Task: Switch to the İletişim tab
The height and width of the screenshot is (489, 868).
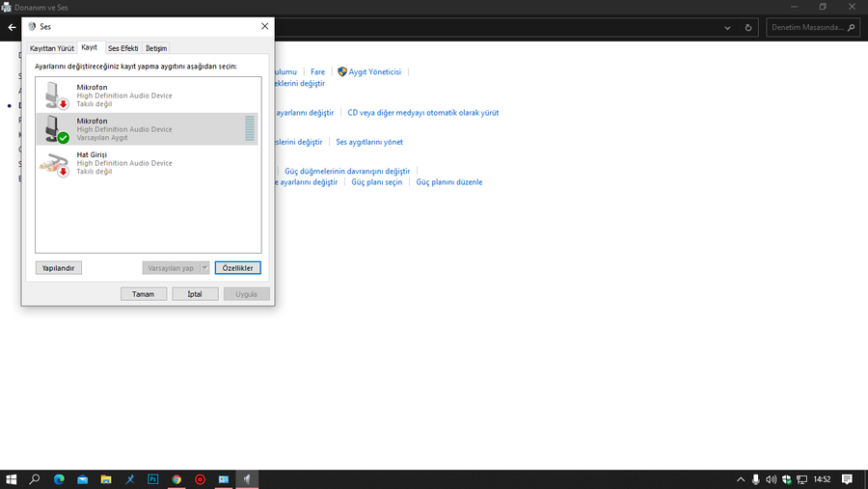Action: tap(156, 48)
